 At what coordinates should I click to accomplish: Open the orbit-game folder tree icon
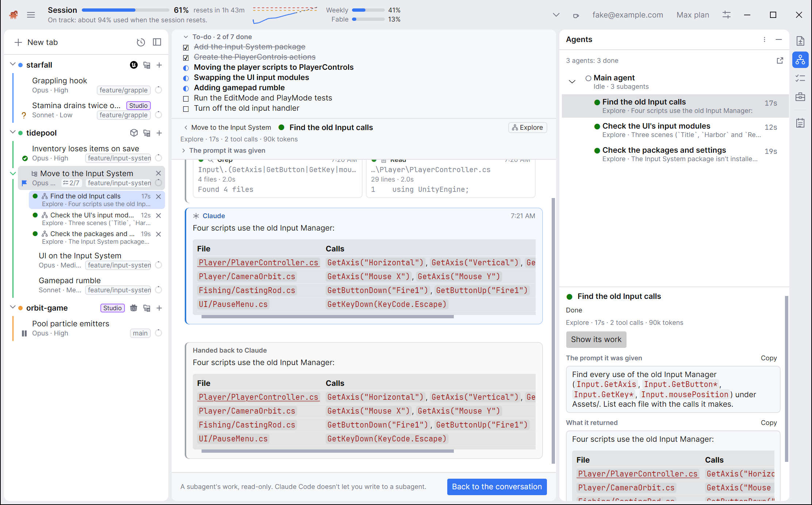coord(147,308)
